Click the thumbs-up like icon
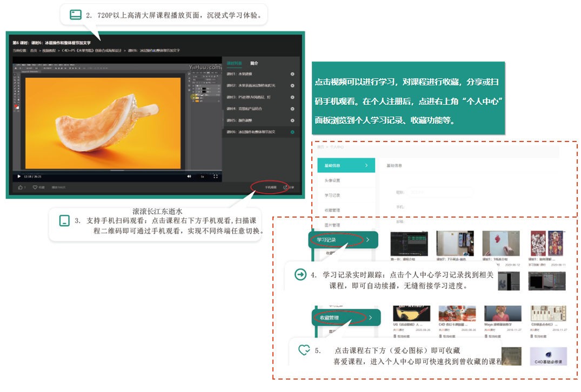Screen dimensions: 581x392 tap(22, 187)
